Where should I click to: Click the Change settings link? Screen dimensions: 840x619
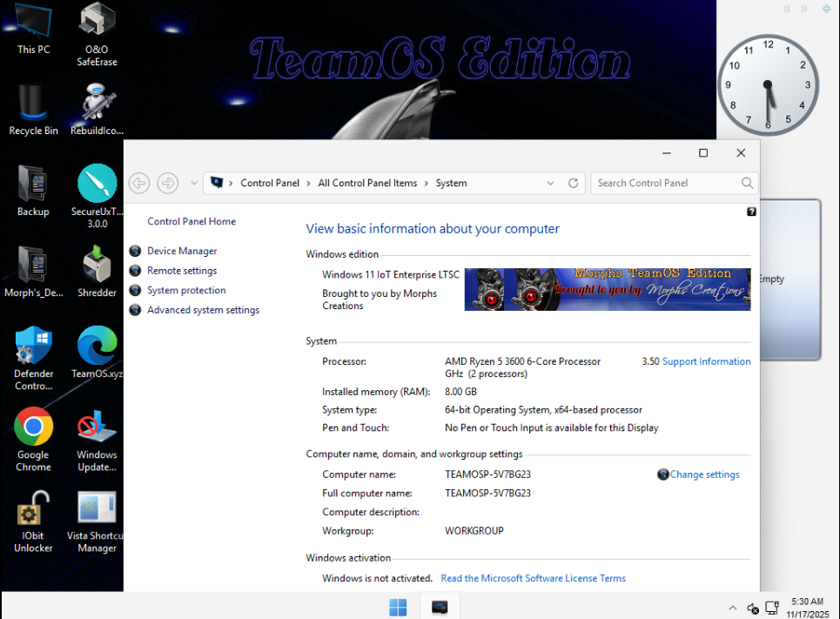704,474
